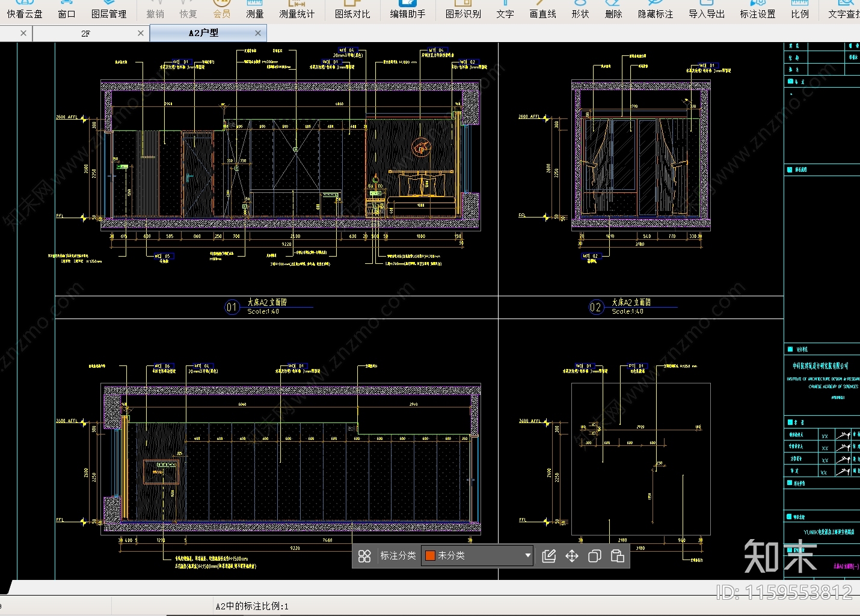Select the 比例 scale tool
Screen dimensions: 860x616
800,10
